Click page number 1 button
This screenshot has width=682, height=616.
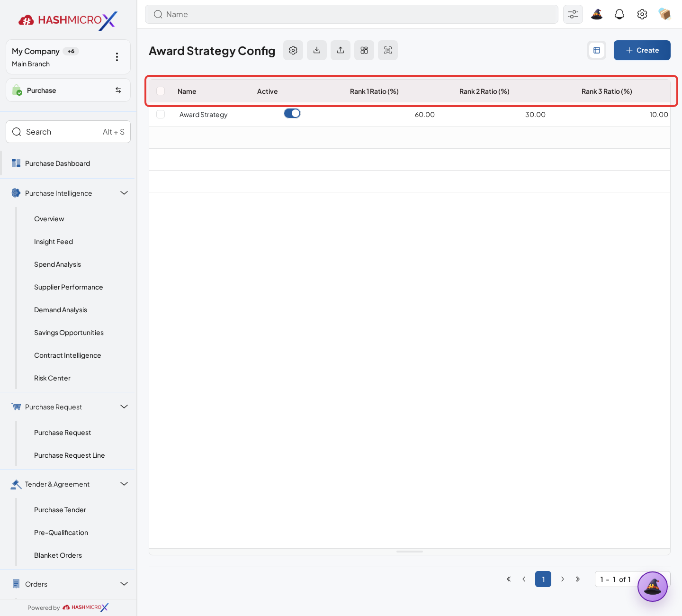pyautogui.click(x=543, y=579)
